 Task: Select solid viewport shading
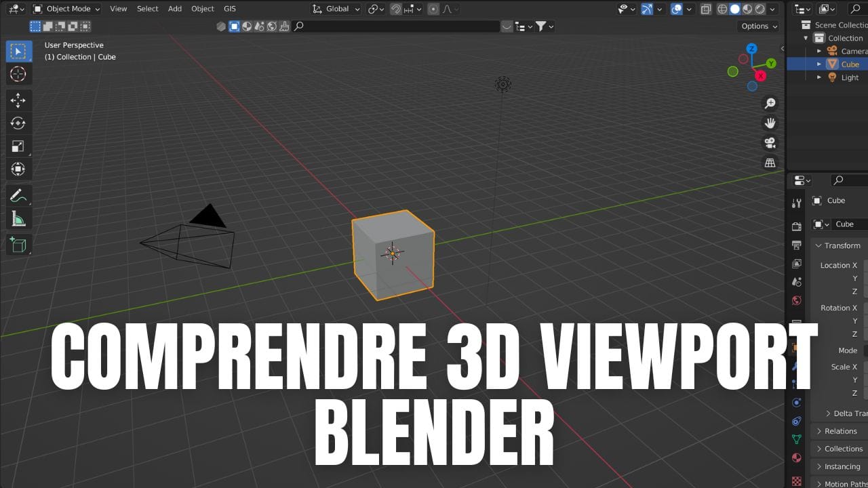(x=734, y=9)
